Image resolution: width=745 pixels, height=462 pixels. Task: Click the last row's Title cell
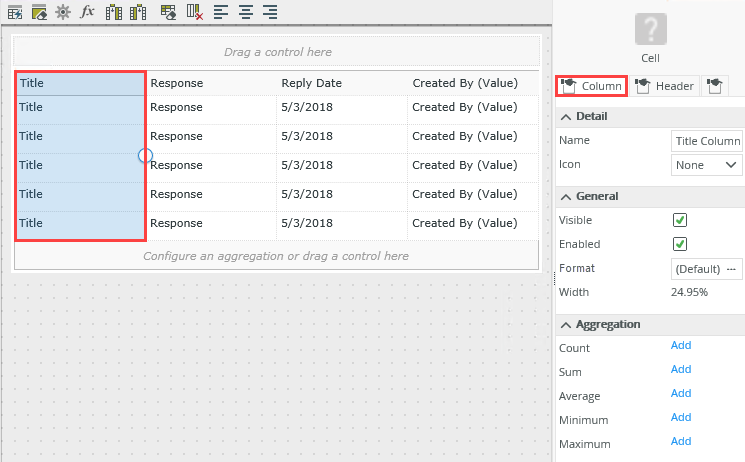coord(81,225)
